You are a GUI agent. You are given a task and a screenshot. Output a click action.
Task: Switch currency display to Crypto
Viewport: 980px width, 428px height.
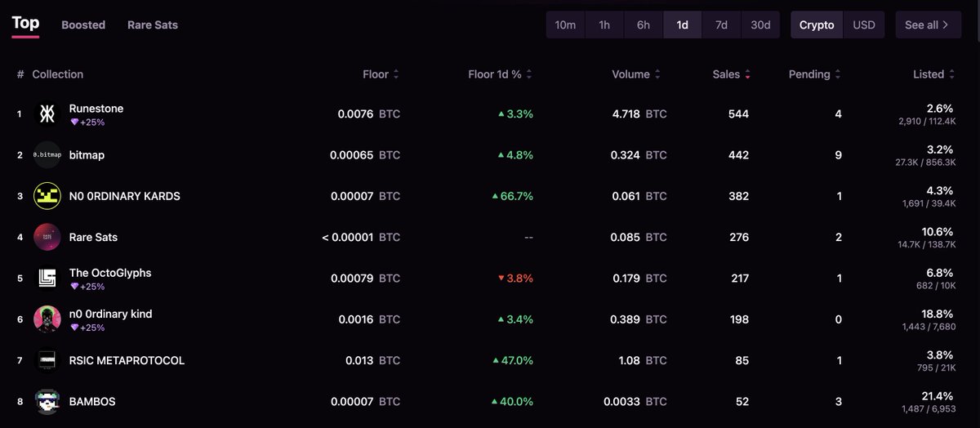(817, 25)
